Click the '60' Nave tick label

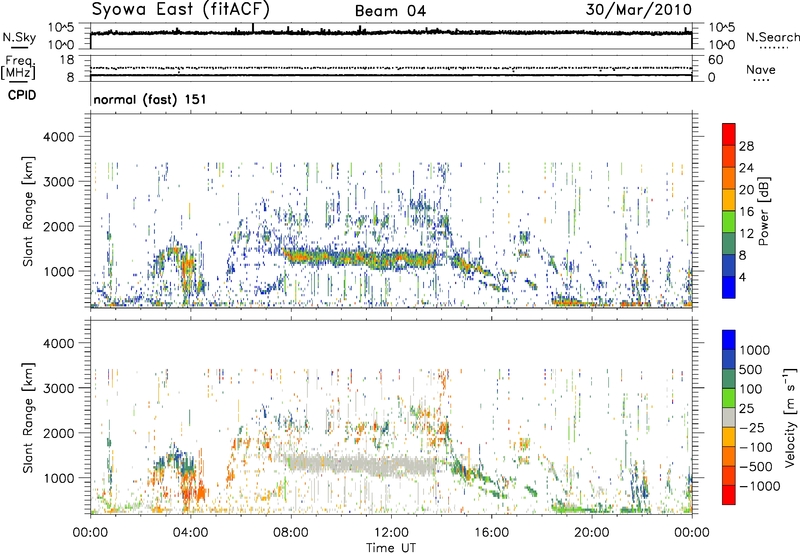coord(716,60)
